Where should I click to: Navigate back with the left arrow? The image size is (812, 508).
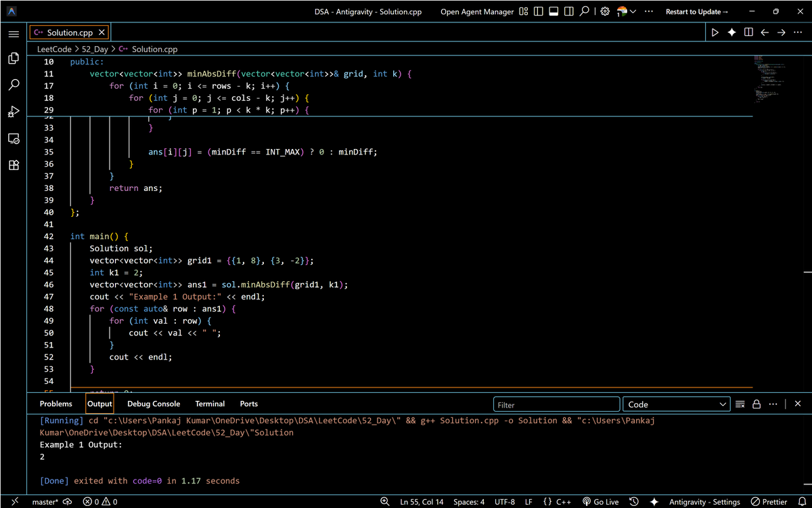pos(765,33)
